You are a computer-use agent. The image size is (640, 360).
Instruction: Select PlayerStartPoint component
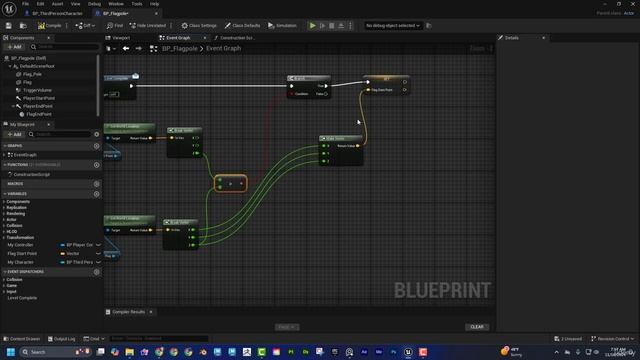coord(39,98)
